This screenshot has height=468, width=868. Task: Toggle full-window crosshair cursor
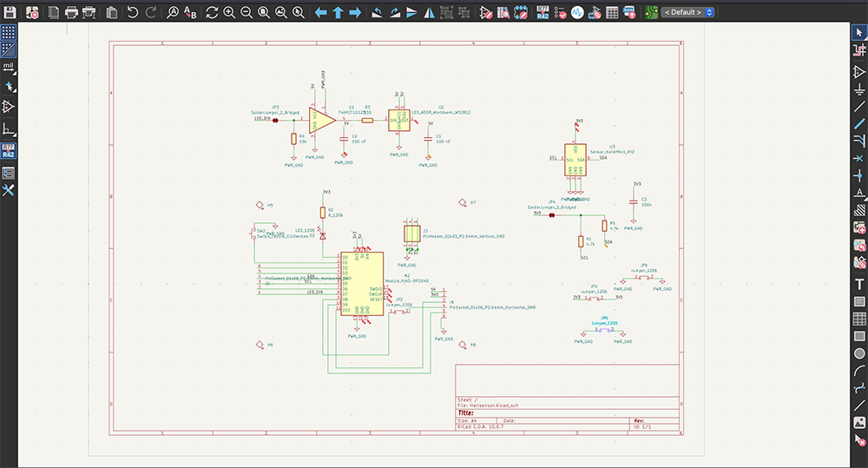click(x=9, y=87)
